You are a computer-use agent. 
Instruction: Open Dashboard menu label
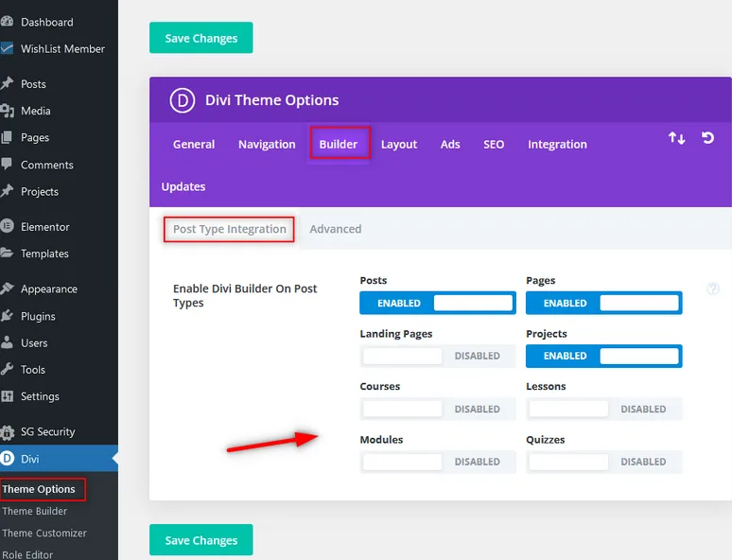[x=46, y=22]
